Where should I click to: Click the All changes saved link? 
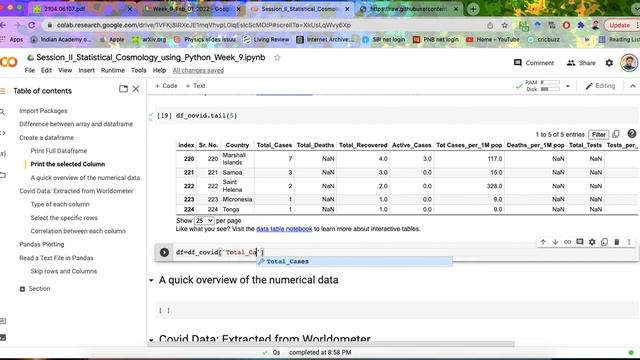[x=198, y=71]
